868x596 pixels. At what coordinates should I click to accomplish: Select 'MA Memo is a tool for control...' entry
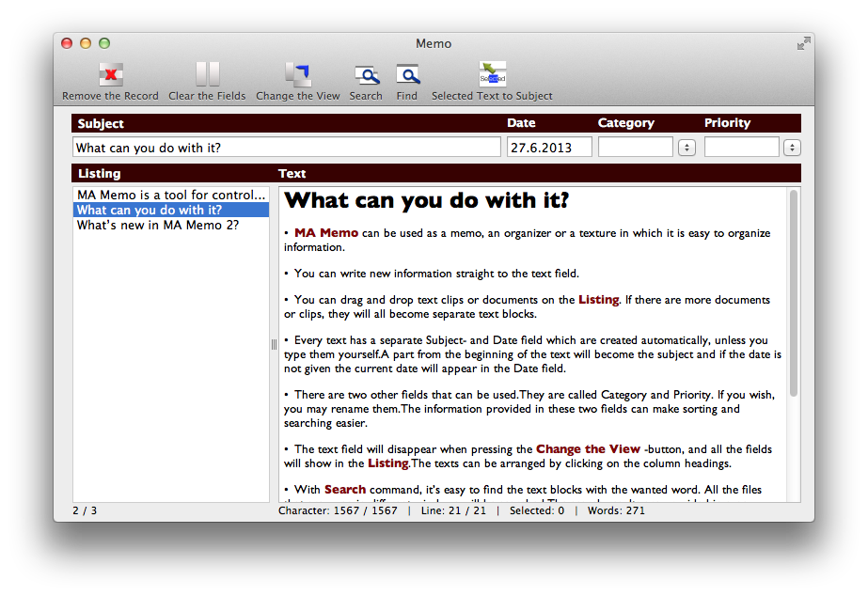[x=171, y=196]
